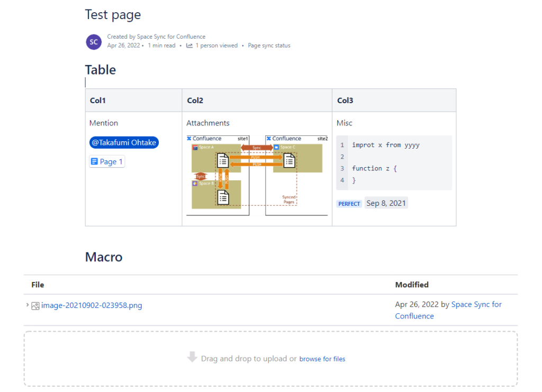Expand the image-20210902-023958.png attachment row
The width and height of the screenshot is (542, 392).
pyautogui.click(x=28, y=305)
